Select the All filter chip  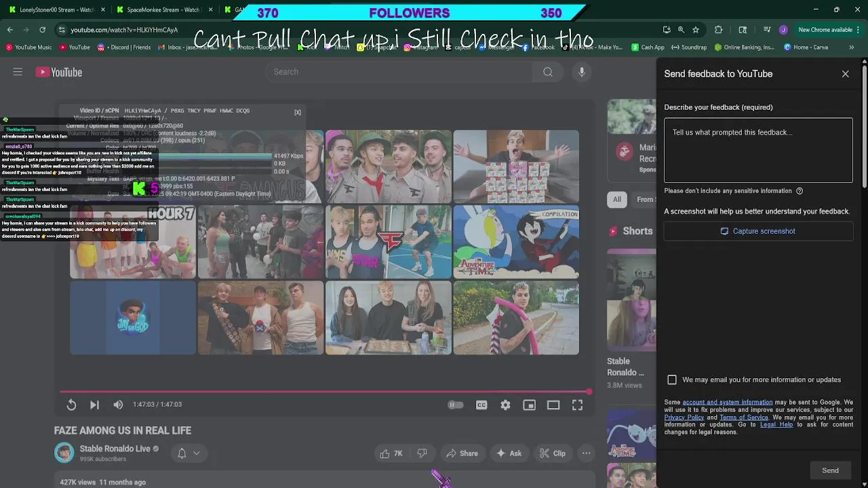[x=616, y=199]
